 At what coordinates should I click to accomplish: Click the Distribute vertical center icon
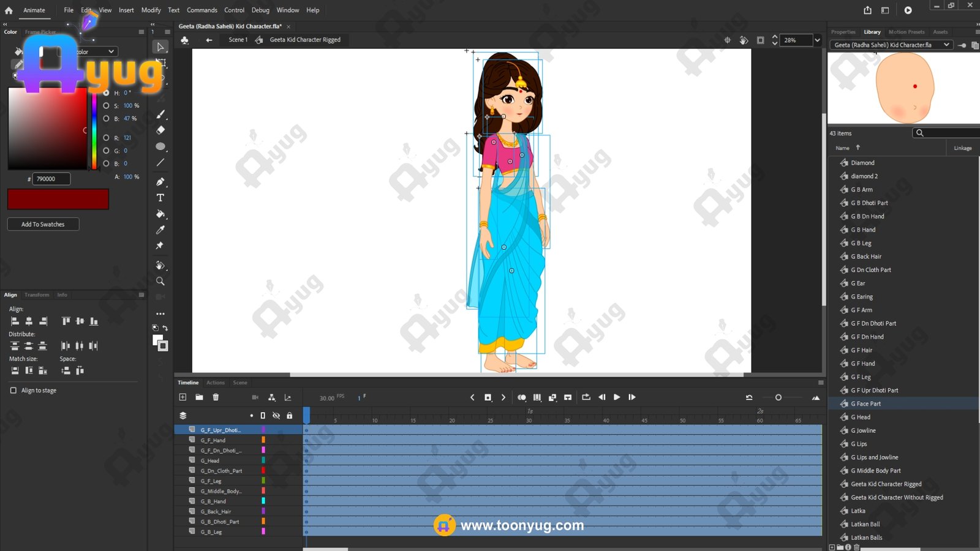[x=28, y=346]
